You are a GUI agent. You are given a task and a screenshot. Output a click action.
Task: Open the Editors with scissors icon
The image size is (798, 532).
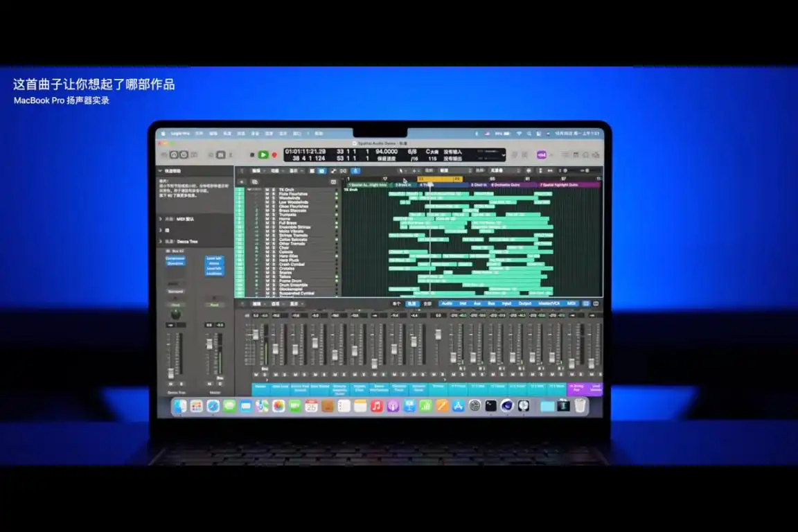[231, 154]
